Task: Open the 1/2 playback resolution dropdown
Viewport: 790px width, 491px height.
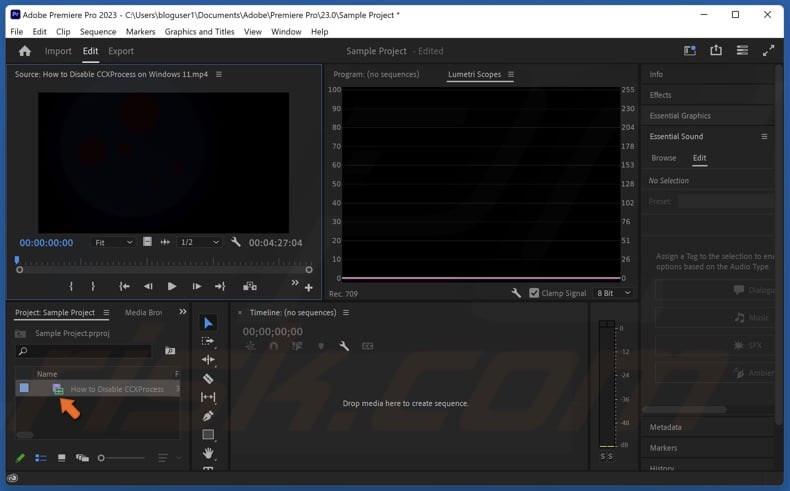Action: pos(200,242)
